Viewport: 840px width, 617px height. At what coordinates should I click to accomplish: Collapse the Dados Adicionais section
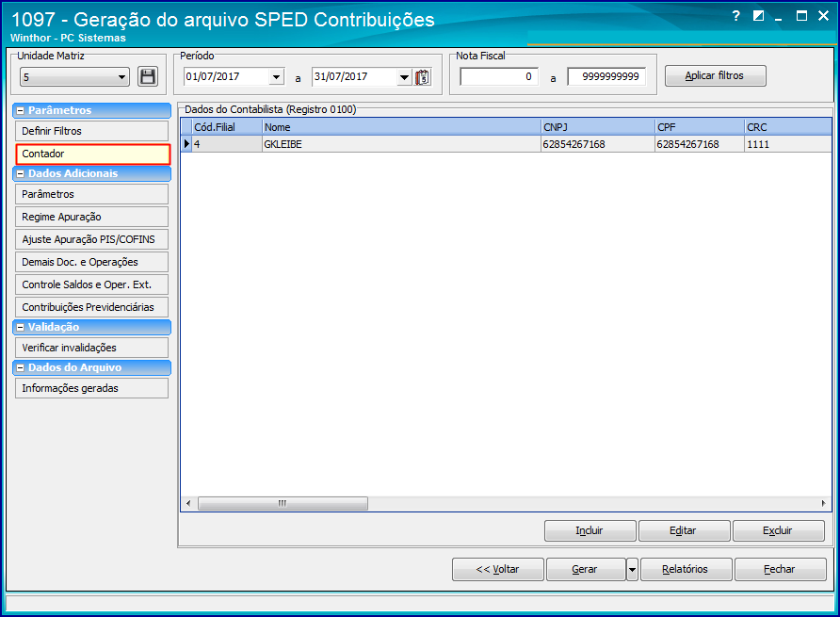tap(21, 173)
